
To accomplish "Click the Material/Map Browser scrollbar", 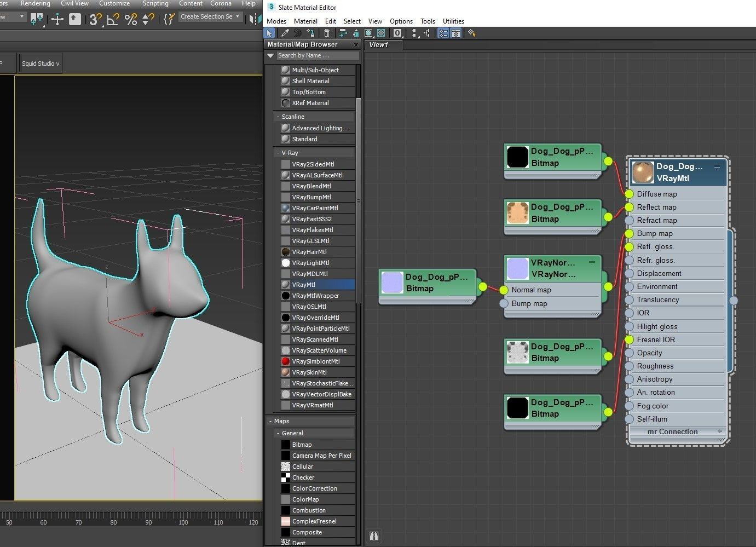I will (359, 200).
